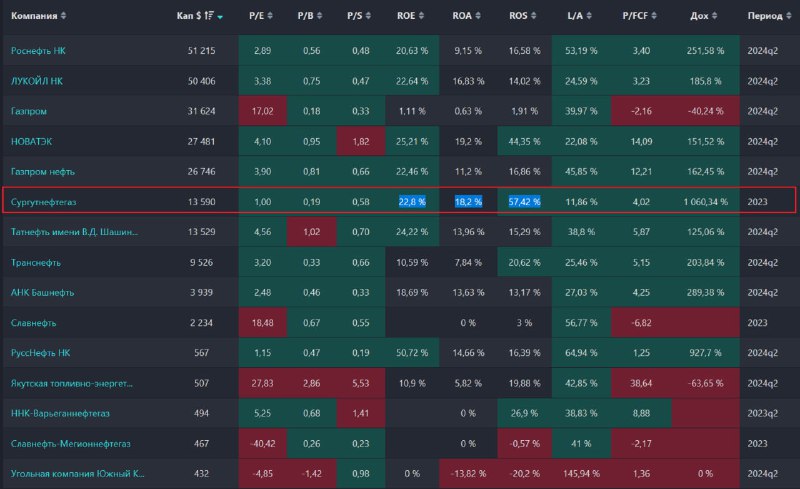Click Газпром P/E cell 17,02
The width and height of the screenshot is (800, 489).
tap(263, 111)
